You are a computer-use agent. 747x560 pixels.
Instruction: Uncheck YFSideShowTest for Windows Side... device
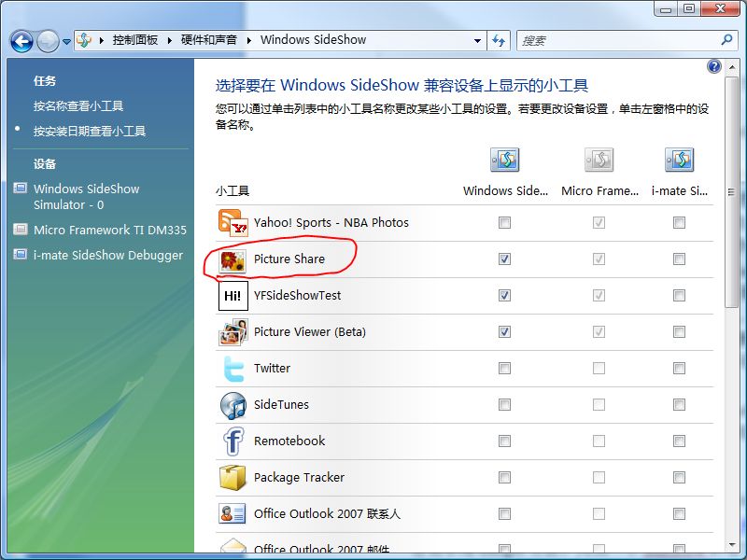[504, 295]
